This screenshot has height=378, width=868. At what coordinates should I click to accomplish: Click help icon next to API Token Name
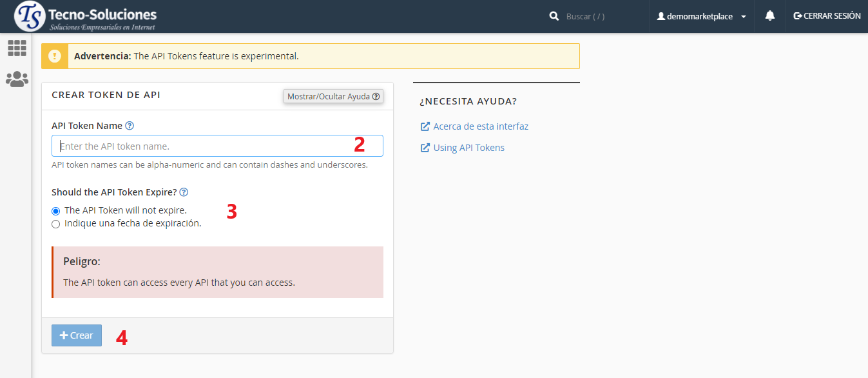(x=130, y=126)
